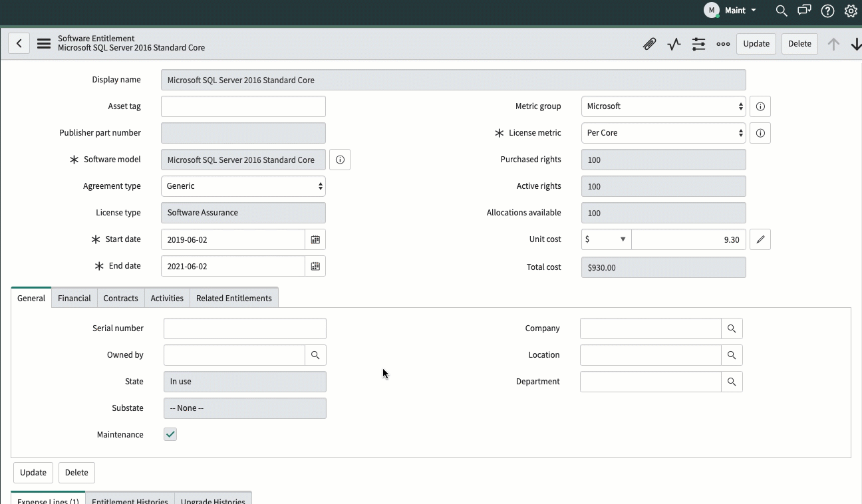Look up Company using magnifier
The height and width of the screenshot is (504, 862).
click(732, 328)
